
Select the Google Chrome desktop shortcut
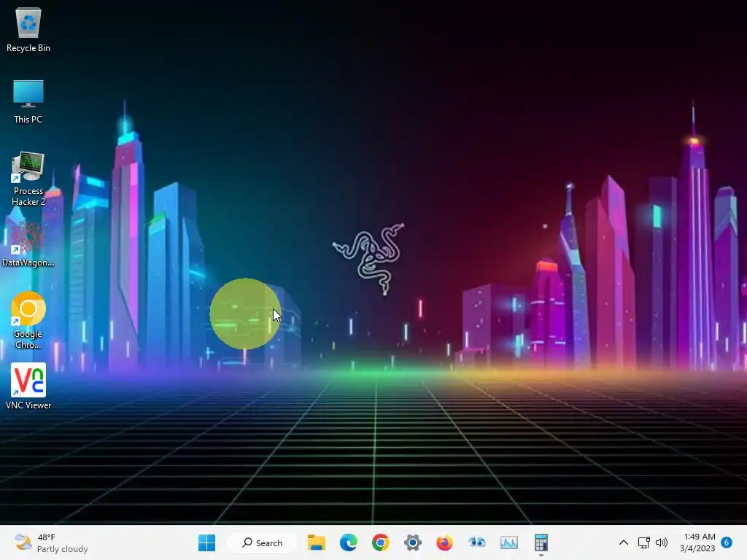point(28,320)
